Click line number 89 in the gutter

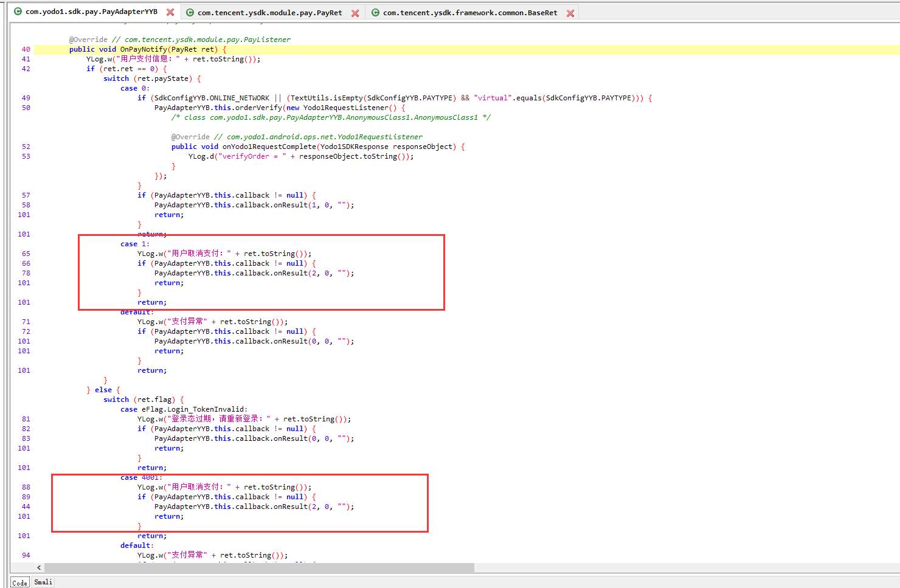pyautogui.click(x=26, y=497)
